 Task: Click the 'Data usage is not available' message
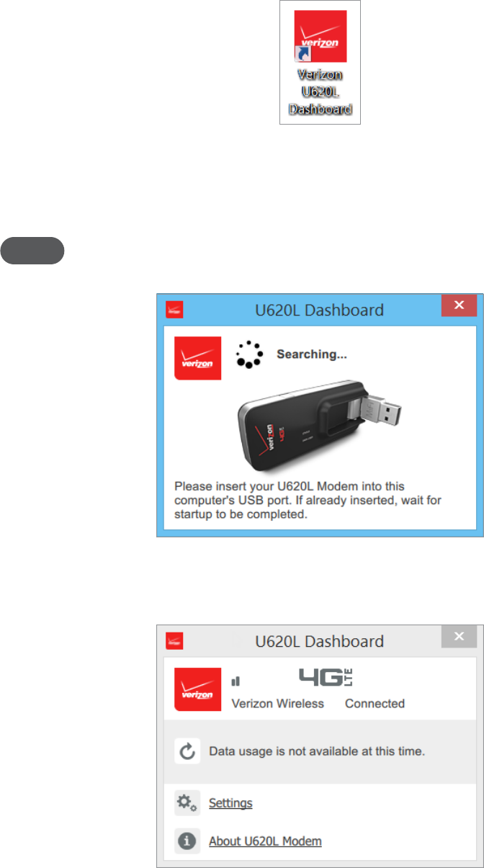(x=317, y=751)
